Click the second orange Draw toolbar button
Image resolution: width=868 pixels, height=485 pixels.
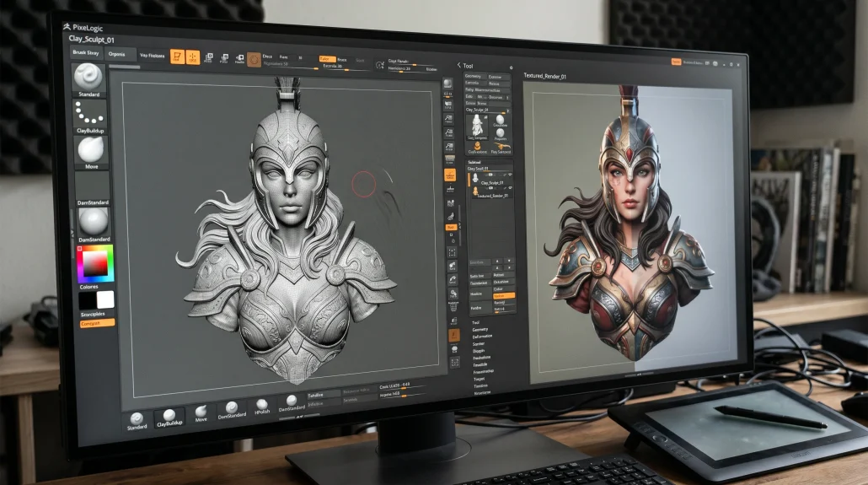click(x=193, y=57)
